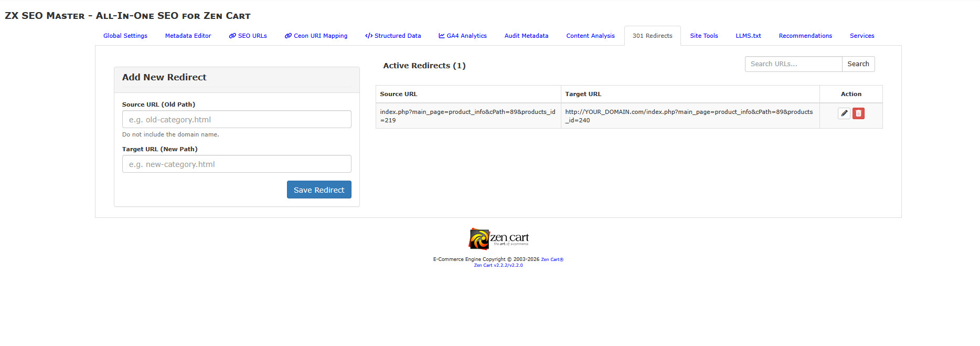The image size is (980, 346).
Task: Open the SEO URLs tab
Action: (x=248, y=36)
